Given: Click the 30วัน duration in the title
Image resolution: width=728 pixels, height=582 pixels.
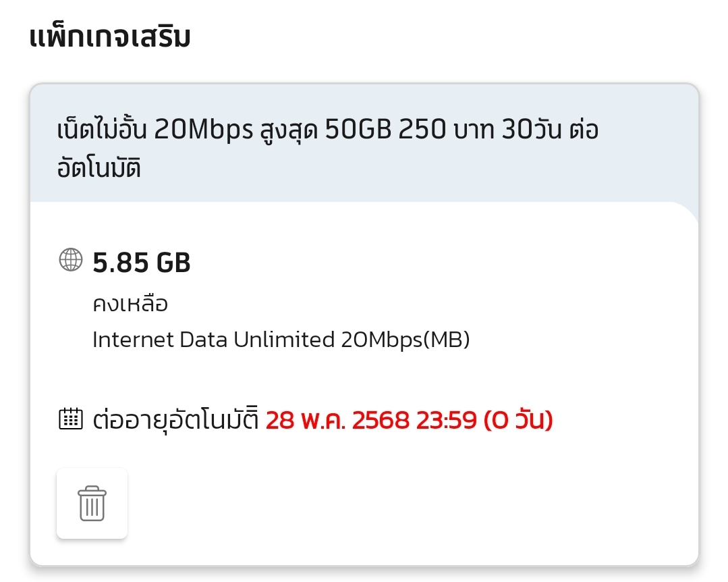Looking at the screenshot, I should tap(532, 129).
